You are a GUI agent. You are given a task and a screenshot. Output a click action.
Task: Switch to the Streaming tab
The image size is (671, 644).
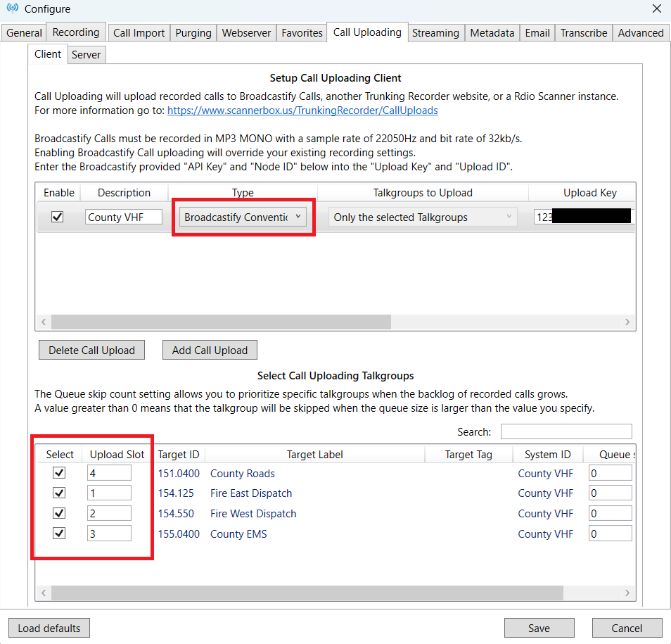click(435, 33)
